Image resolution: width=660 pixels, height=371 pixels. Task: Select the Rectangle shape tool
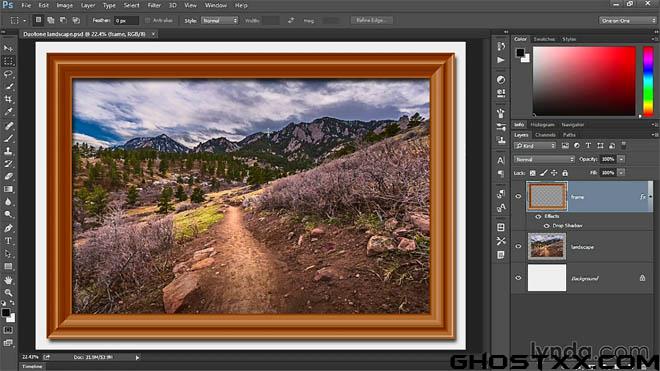coord(8,267)
